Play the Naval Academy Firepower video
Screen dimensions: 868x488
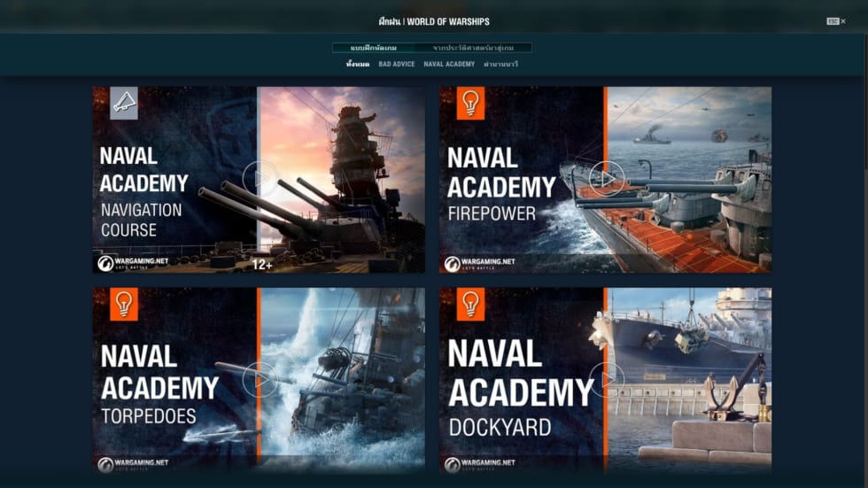607,178
